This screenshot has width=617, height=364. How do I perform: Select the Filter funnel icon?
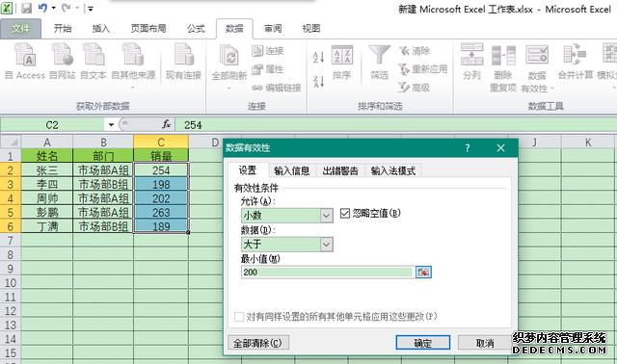tap(379, 55)
